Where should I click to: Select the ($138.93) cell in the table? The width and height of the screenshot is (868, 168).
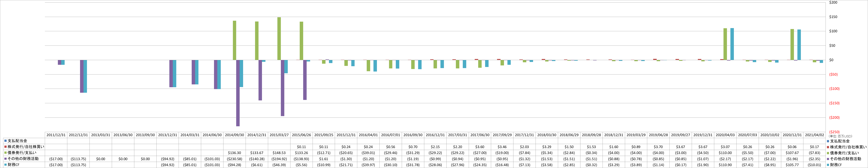(x=301, y=159)
